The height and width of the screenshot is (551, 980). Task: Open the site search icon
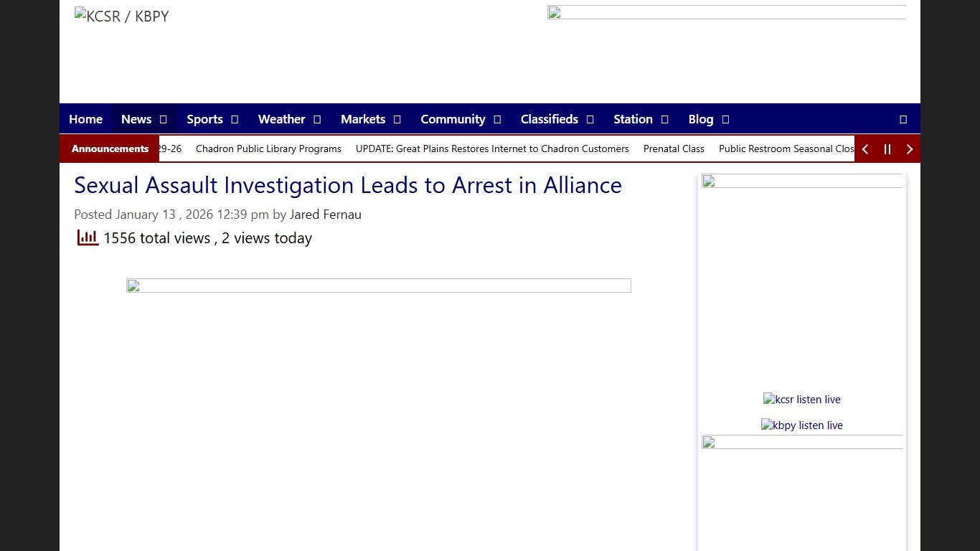pyautogui.click(x=902, y=119)
